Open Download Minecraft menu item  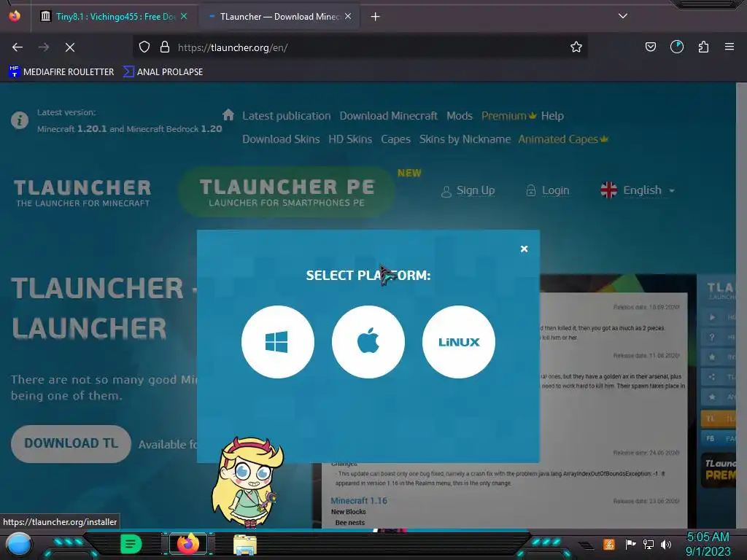[388, 116]
